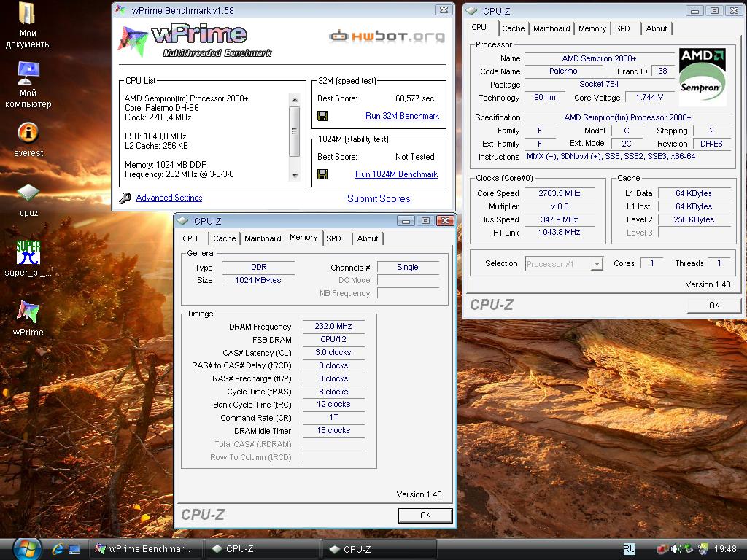
Task: Switch to Mainboard tab in the CPU window
Action: pos(551,28)
